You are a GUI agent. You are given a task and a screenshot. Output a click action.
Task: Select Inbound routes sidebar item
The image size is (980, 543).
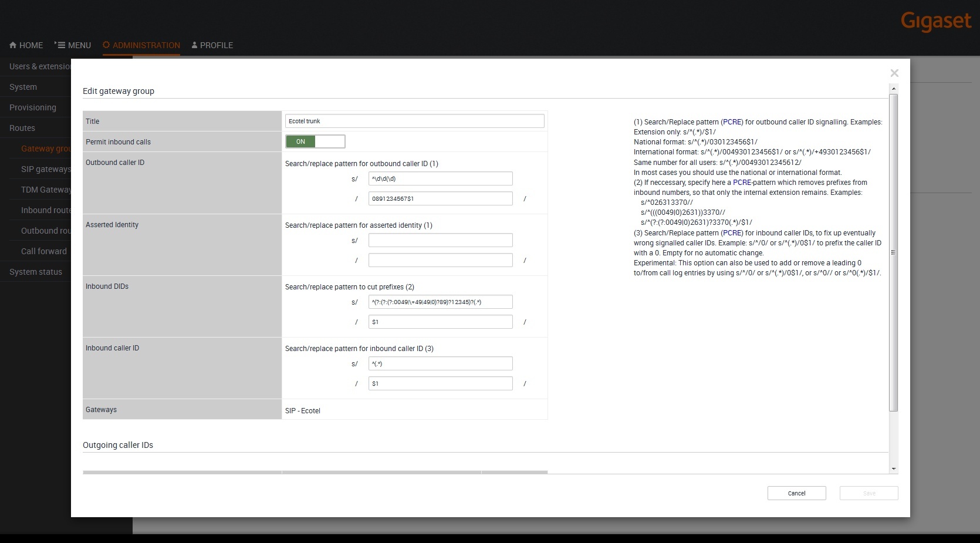(x=46, y=210)
